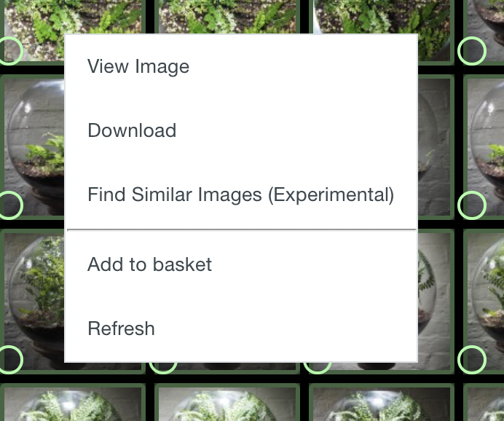Toggle selection circle on second-row rightmost thumbnail

pos(472,205)
